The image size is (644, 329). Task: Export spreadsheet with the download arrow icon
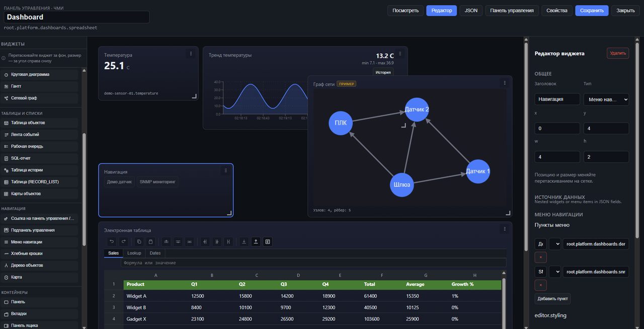pyautogui.click(x=244, y=242)
